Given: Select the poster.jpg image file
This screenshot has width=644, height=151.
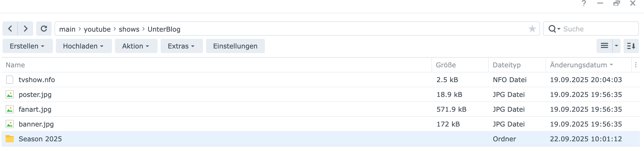Looking at the screenshot, I should [x=35, y=95].
